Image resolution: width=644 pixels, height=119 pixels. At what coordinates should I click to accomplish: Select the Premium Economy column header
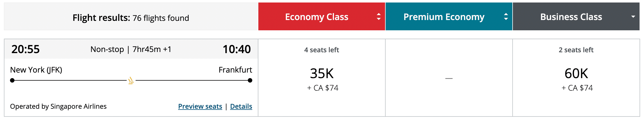click(x=444, y=17)
